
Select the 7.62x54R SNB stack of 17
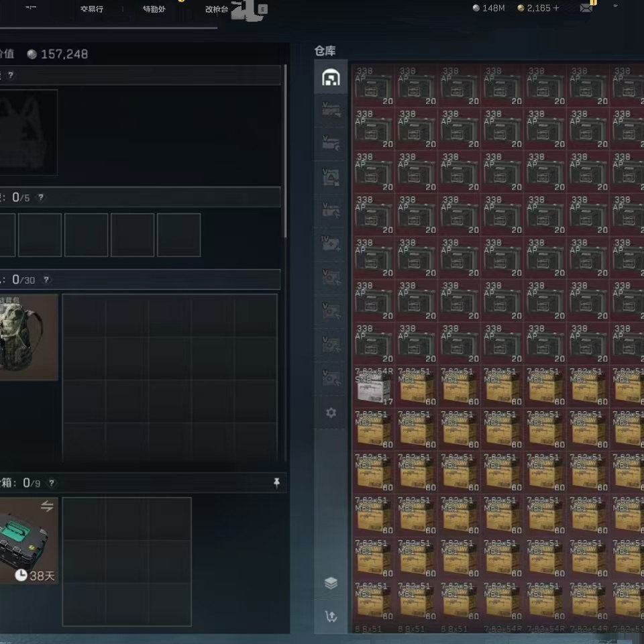click(x=374, y=386)
